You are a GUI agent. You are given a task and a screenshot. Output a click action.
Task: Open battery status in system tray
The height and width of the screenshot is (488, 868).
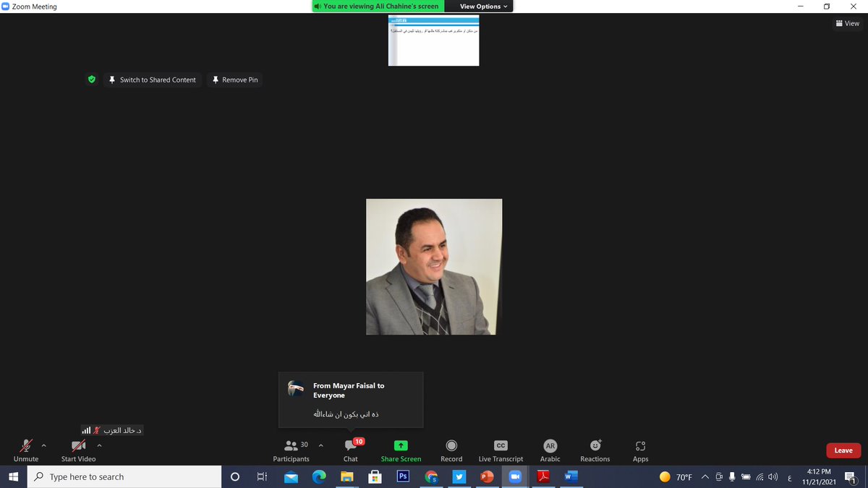tap(746, 476)
